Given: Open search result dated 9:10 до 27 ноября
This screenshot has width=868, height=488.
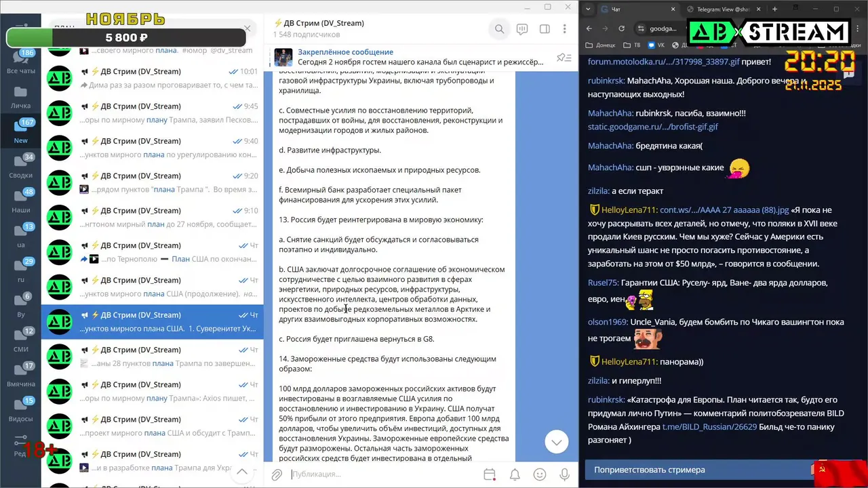Looking at the screenshot, I should pos(153,218).
